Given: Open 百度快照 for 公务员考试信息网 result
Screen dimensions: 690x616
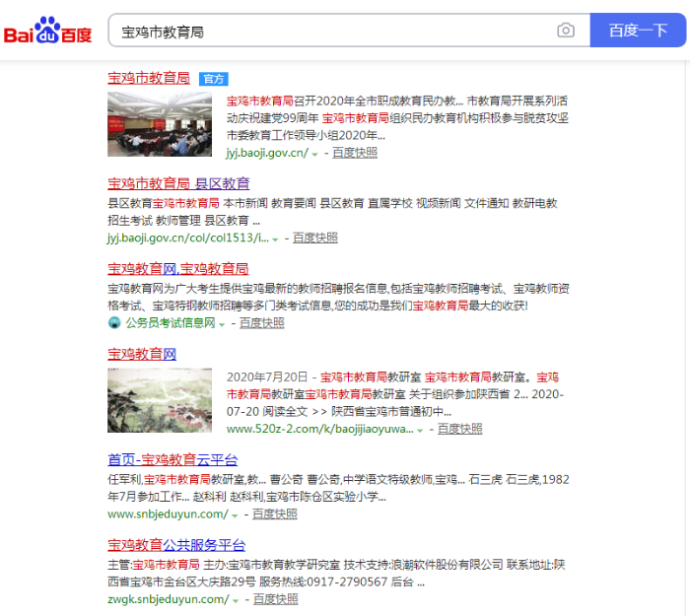Looking at the screenshot, I should pyautogui.click(x=262, y=323).
